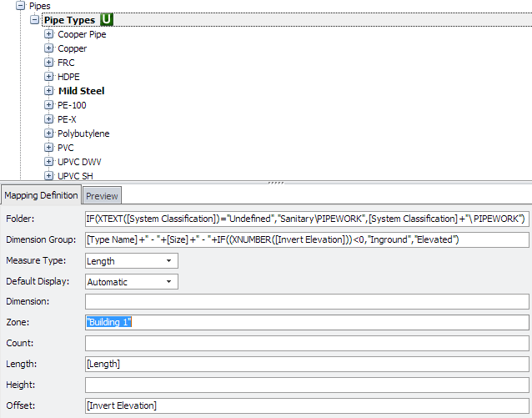Expand the Copper pipe type
Viewport: 532px width, 418px height.
tap(49, 48)
